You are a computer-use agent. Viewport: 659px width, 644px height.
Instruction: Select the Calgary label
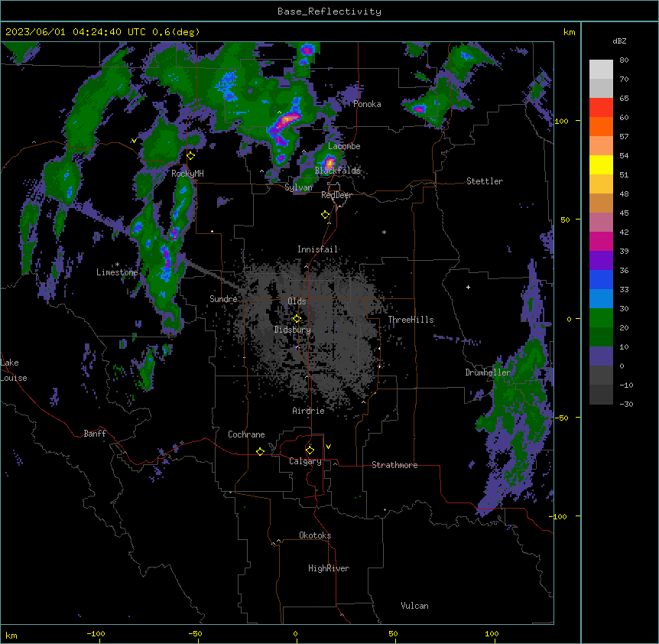tap(305, 461)
